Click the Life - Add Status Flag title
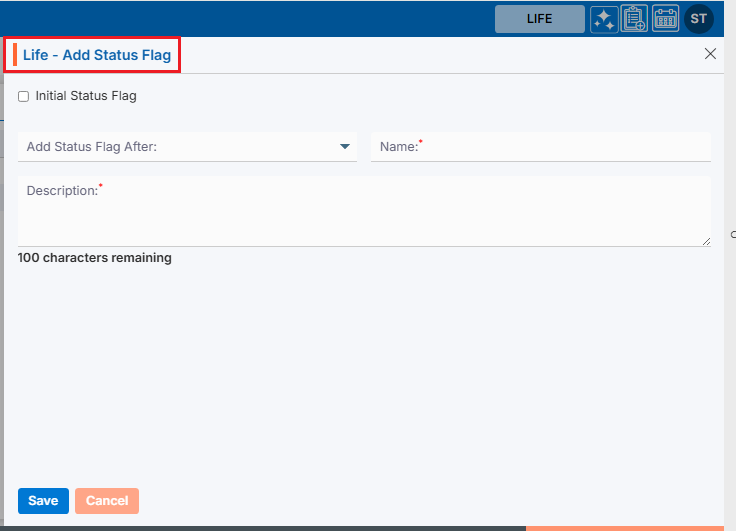Screen dimensions: 736x531 pyautogui.click(x=97, y=55)
